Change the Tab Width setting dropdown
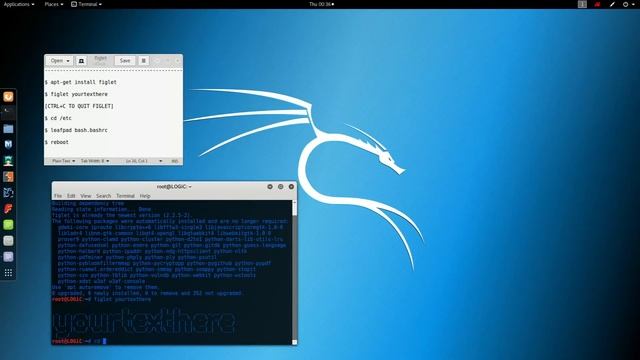 tap(95, 161)
